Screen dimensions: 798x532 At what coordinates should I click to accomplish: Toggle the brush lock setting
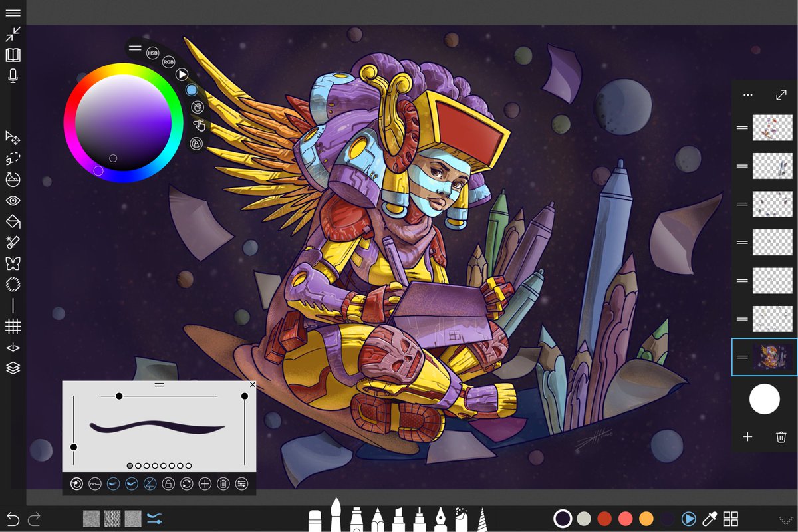[x=169, y=485]
